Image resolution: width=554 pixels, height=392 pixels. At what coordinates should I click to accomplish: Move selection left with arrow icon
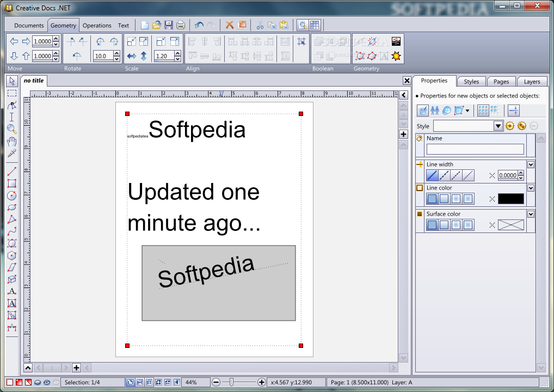[14, 41]
